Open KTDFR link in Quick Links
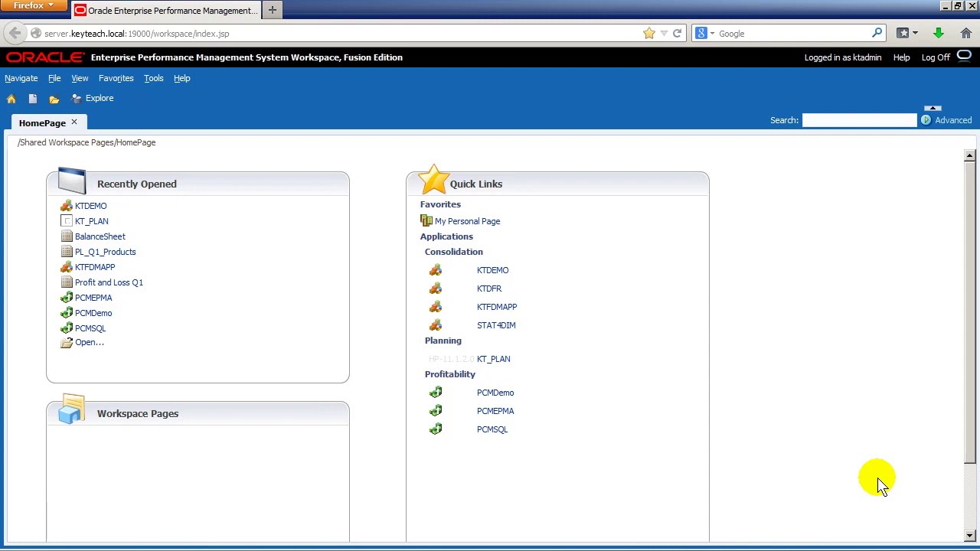Image resolution: width=980 pixels, height=551 pixels. coord(489,289)
